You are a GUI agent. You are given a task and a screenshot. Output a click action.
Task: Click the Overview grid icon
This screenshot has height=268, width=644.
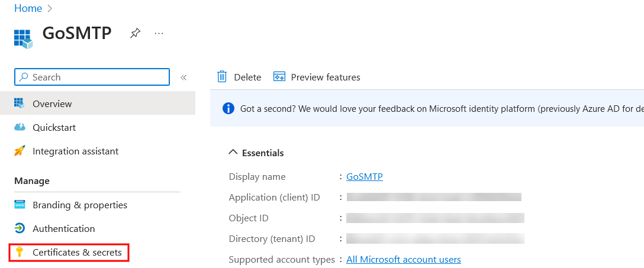tap(20, 103)
